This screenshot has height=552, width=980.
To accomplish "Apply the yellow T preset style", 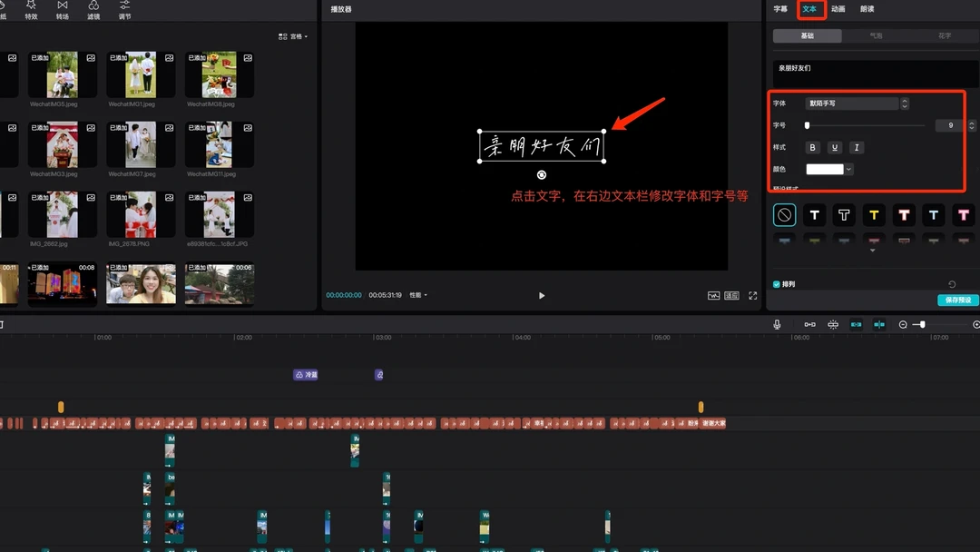I will pyautogui.click(x=874, y=215).
